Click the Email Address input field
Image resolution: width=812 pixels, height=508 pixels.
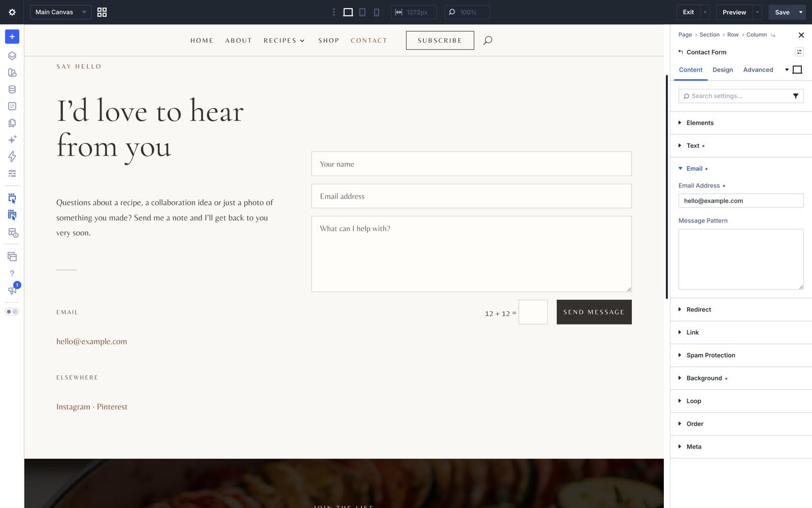coord(741,201)
